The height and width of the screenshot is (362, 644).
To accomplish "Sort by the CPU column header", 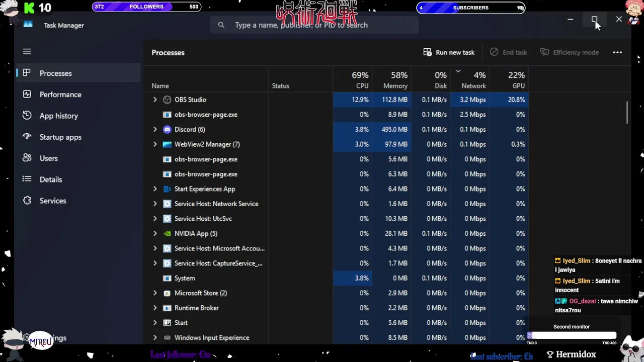I will 353,79.
